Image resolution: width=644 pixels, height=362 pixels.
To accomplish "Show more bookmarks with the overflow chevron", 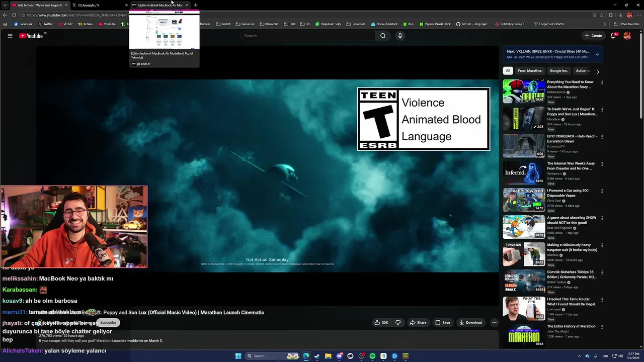I will point(605,24).
